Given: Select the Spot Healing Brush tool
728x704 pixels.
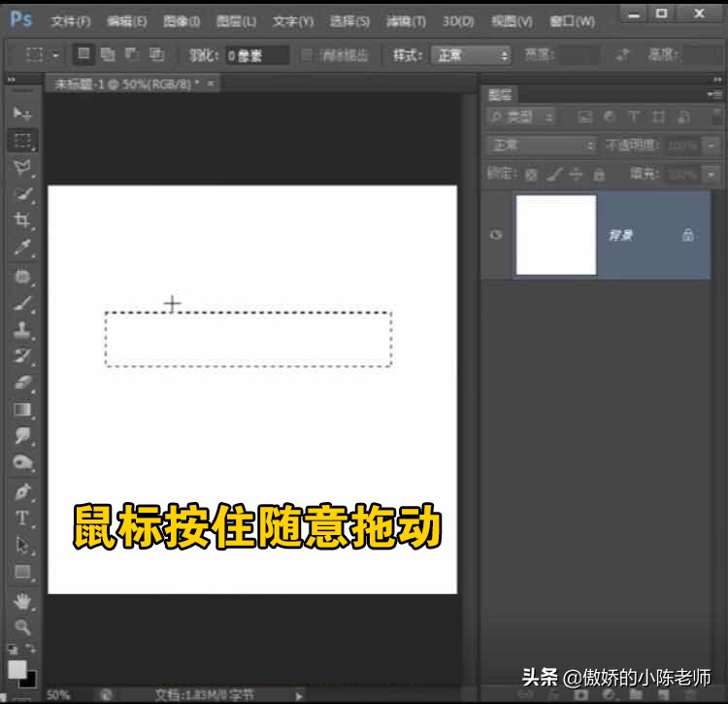Looking at the screenshot, I should (21, 276).
